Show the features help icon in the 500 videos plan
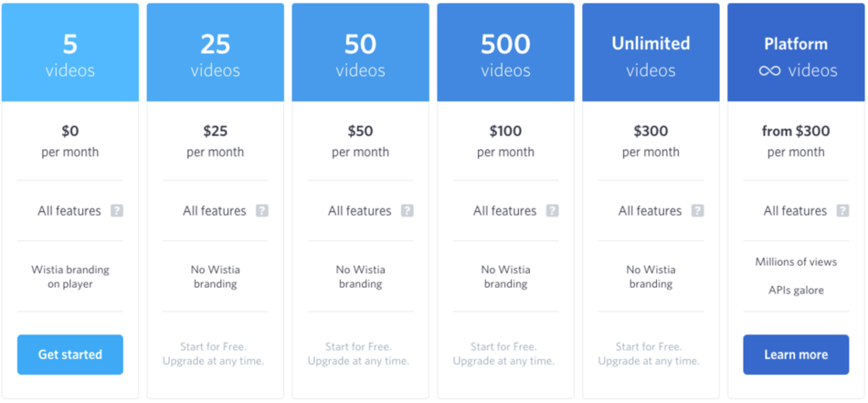Image resolution: width=868 pixels, height=403 pixels. (x=552, y=211)
